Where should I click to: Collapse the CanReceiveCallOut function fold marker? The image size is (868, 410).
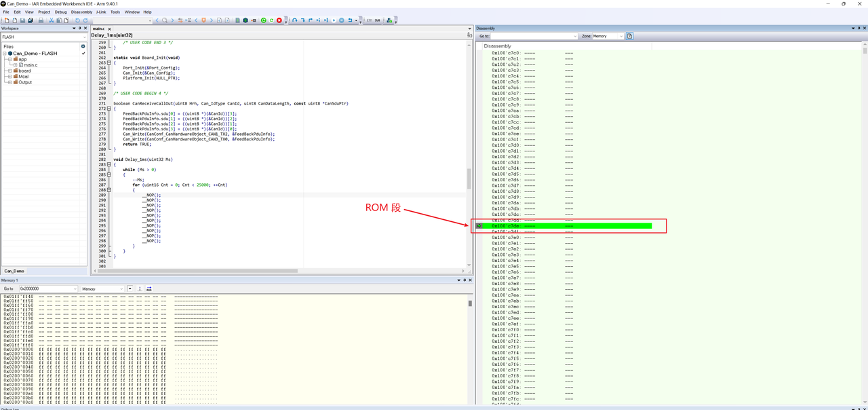pos(109,109)
